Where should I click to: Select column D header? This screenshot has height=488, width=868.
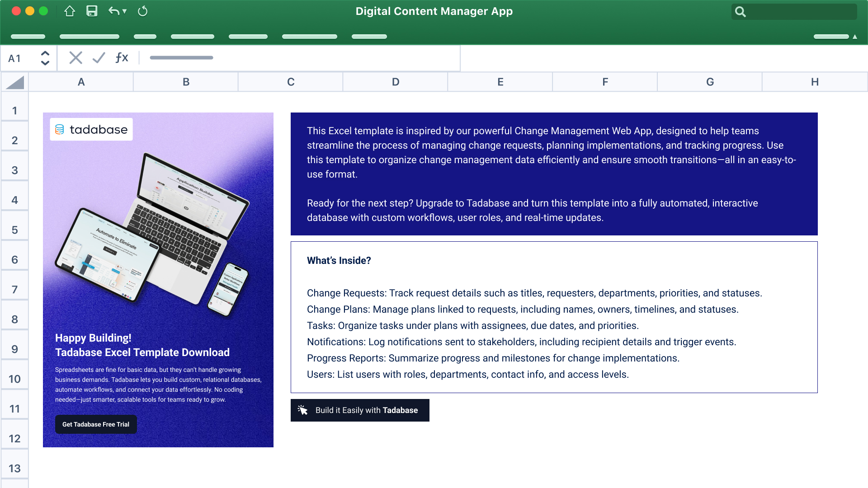point(396,82)
